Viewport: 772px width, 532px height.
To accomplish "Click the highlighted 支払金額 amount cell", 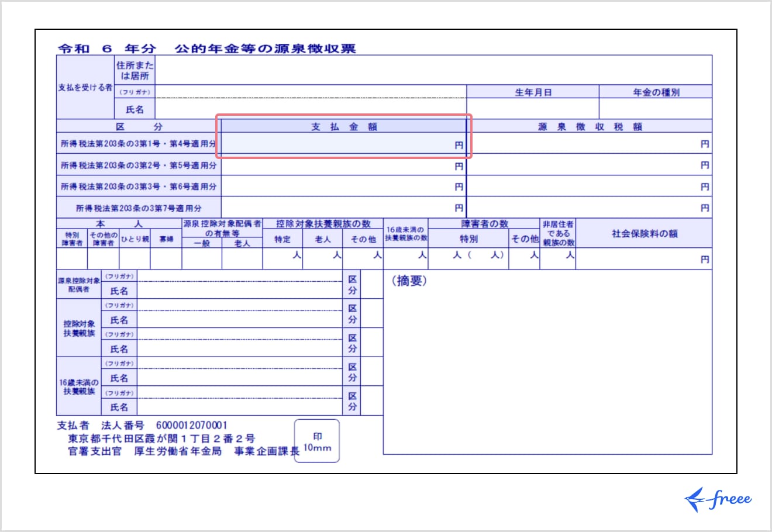I will pyautogui.click(x=343, y=144).
